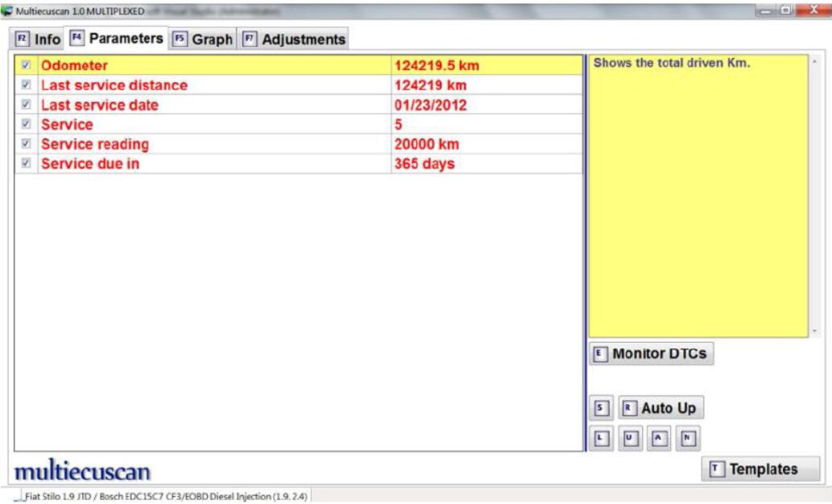Click the S shortcut key button
The width and height of the screenshot is (832, 504).
coord(601,408)
